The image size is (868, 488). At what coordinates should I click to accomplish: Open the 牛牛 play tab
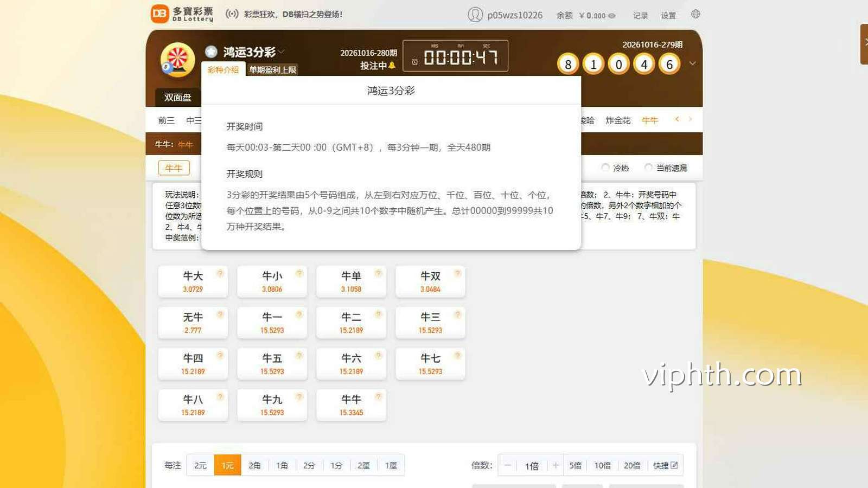click(x=650, y=120)
